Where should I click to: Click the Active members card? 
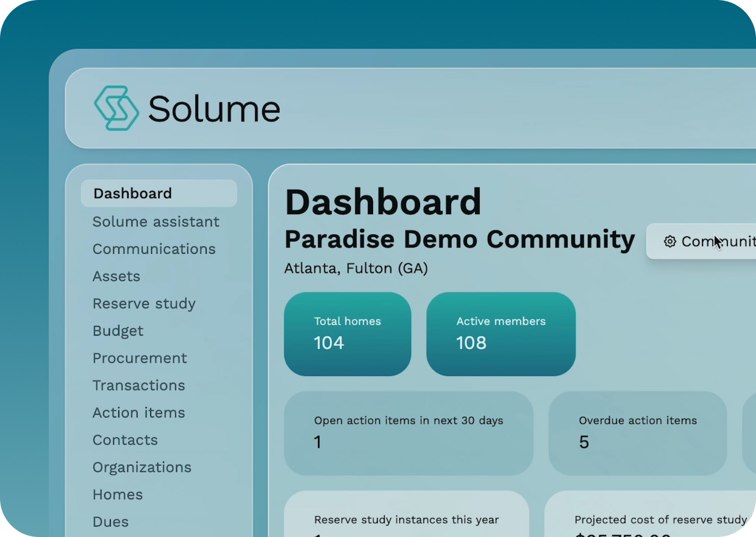(x=501, y=334)
